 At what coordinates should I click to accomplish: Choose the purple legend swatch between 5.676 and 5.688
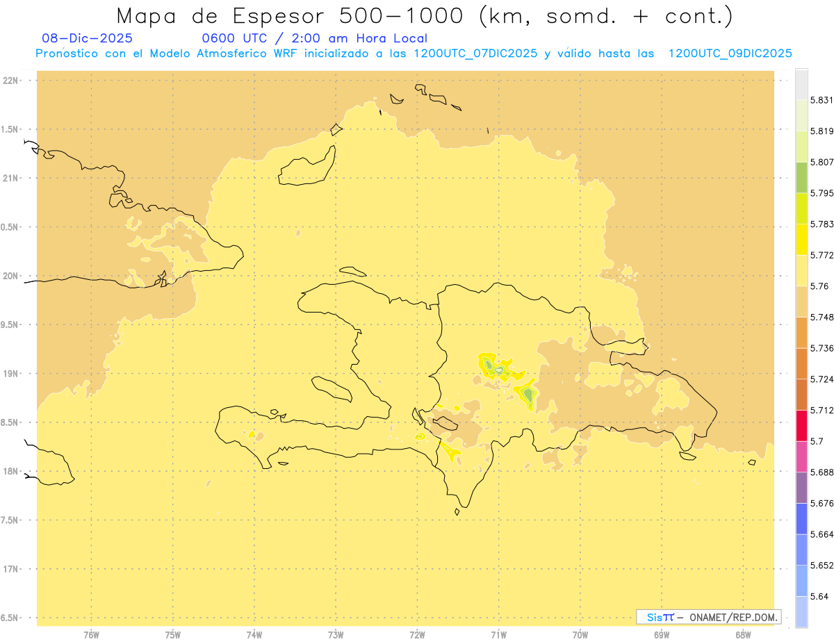point(801,488)
